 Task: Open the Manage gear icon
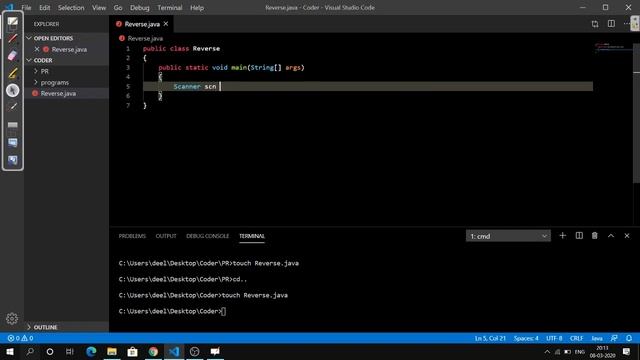tap(12, 318)
